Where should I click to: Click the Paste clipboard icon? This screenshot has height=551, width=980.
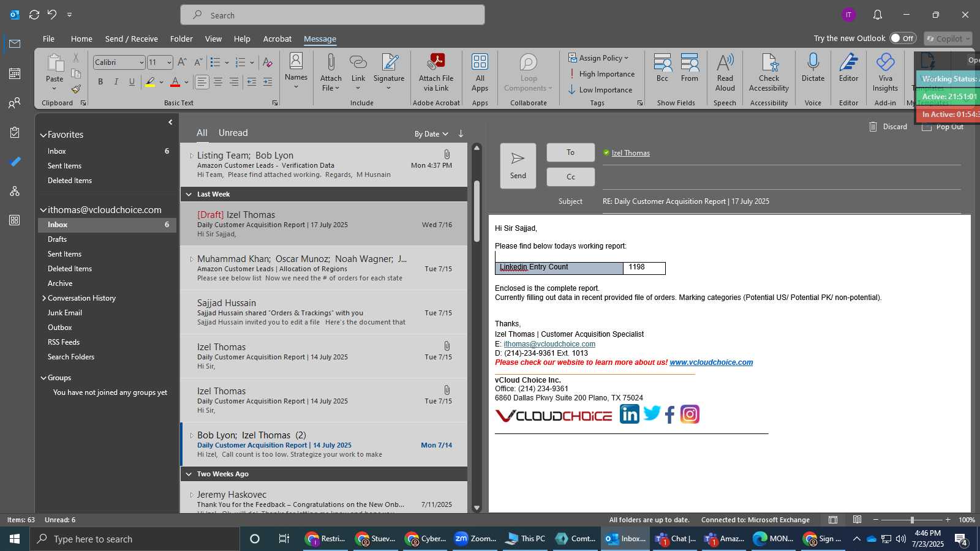pyautogui.click(x=55, y=62)
